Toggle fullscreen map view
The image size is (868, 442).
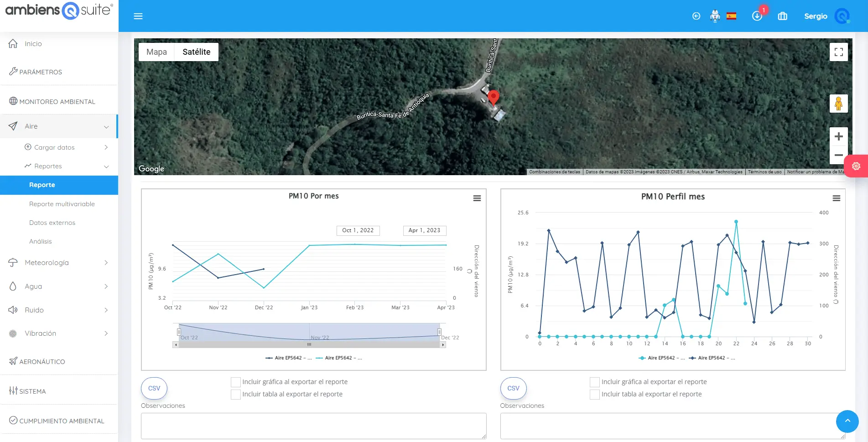(838, 52)
